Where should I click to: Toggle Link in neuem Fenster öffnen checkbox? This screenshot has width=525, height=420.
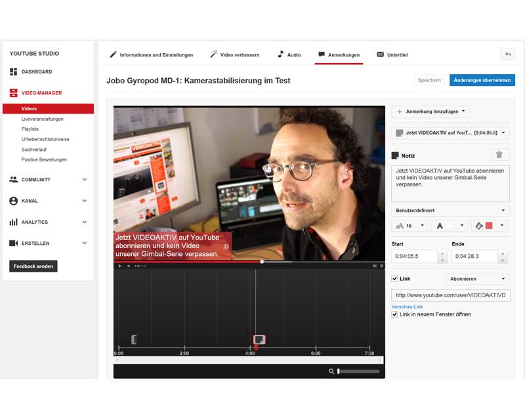click(395, 314)
